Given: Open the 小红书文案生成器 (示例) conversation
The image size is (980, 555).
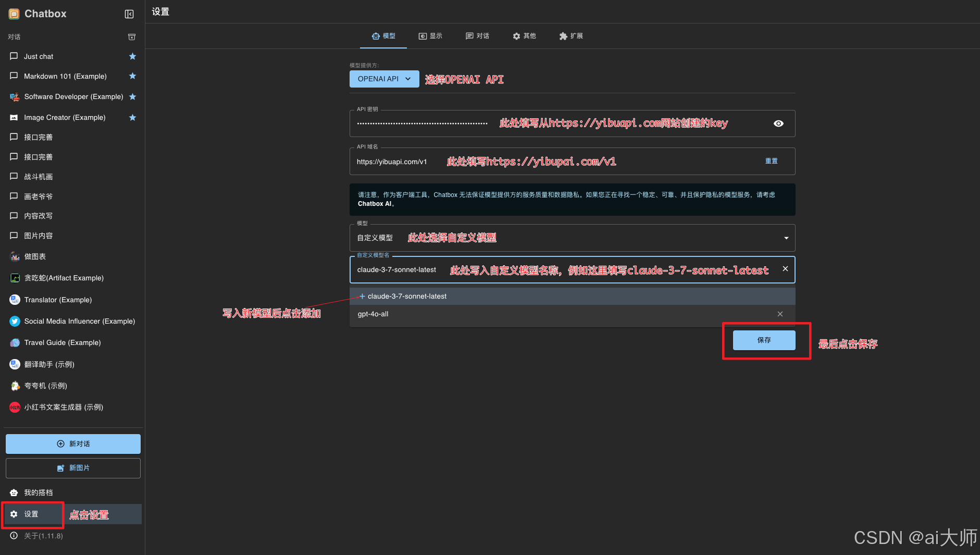Looking at the screenshot, I should (73, 407).
